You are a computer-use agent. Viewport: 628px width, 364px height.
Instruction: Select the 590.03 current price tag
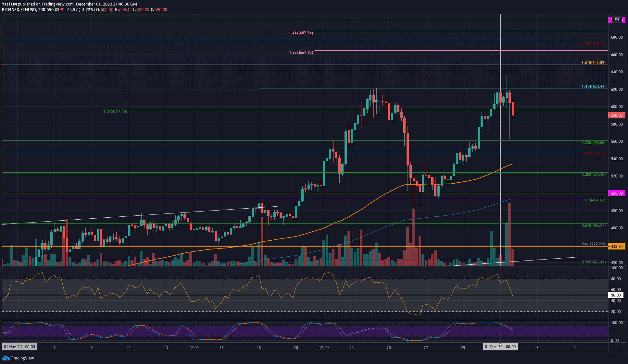(617, 115)
